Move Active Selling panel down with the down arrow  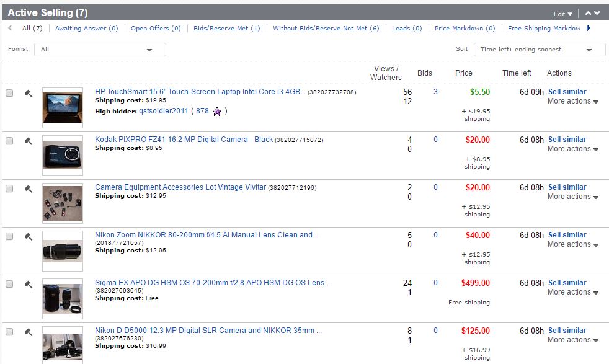[x=597, y=13]
